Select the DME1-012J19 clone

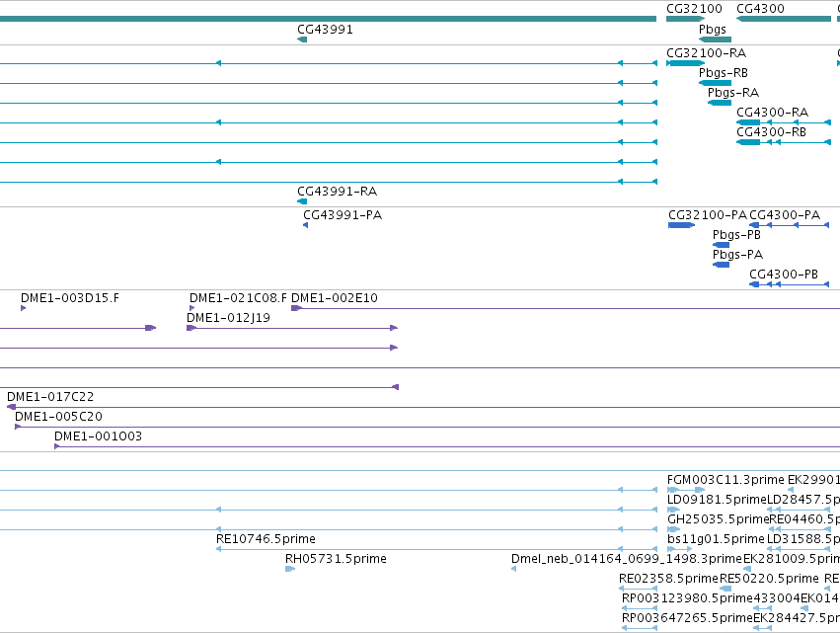pyautogui.click(x=292, y=328)
